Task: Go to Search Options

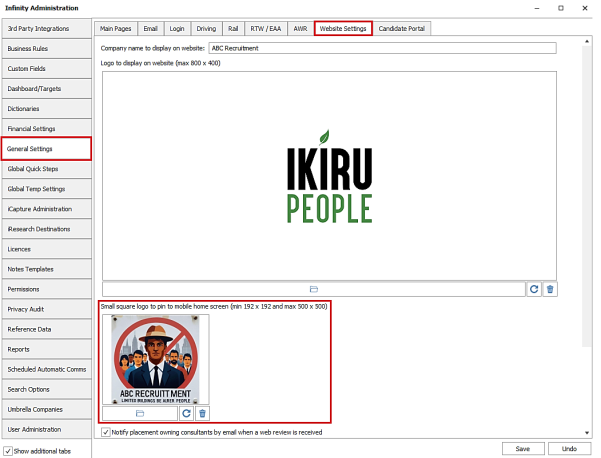Action: (x=46, y=389)
